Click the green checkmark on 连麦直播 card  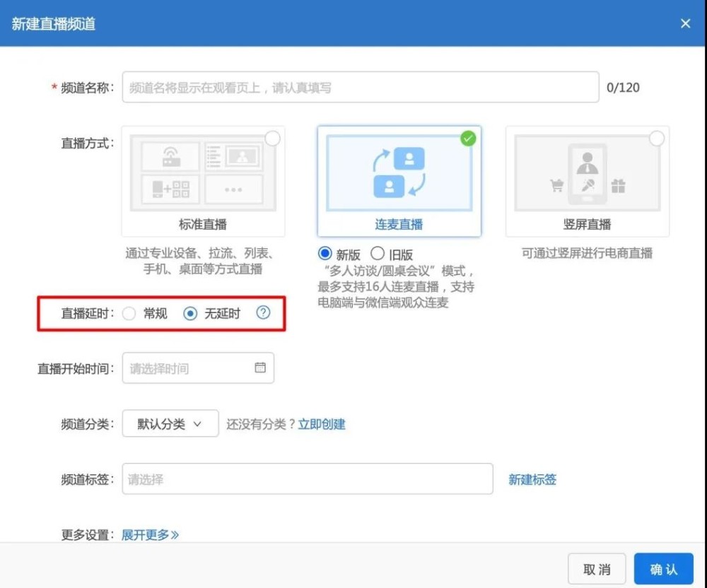click(468, 139)
